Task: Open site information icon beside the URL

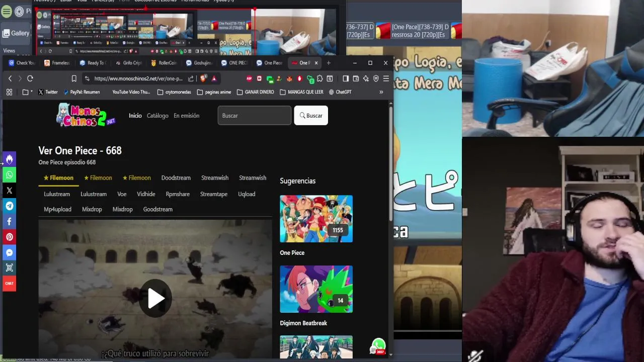Action: click(88, 78)
